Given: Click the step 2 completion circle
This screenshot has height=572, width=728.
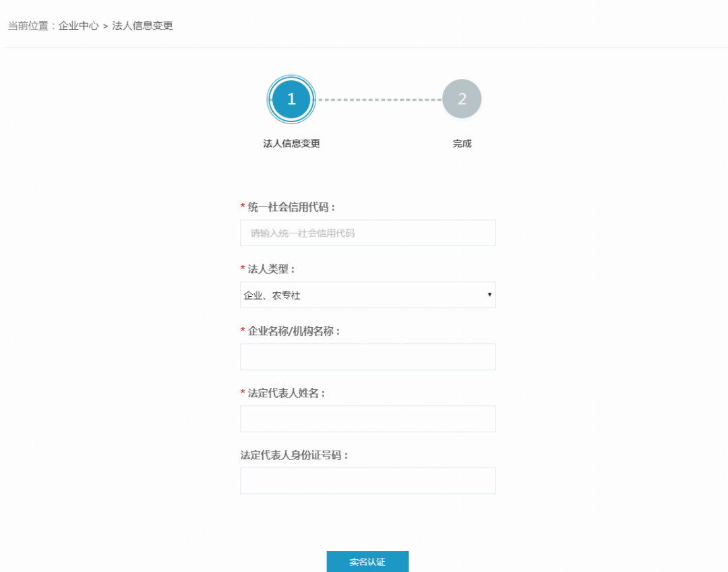Looking at the screenshot, I should pyautogui.click(x=462, y=98).
